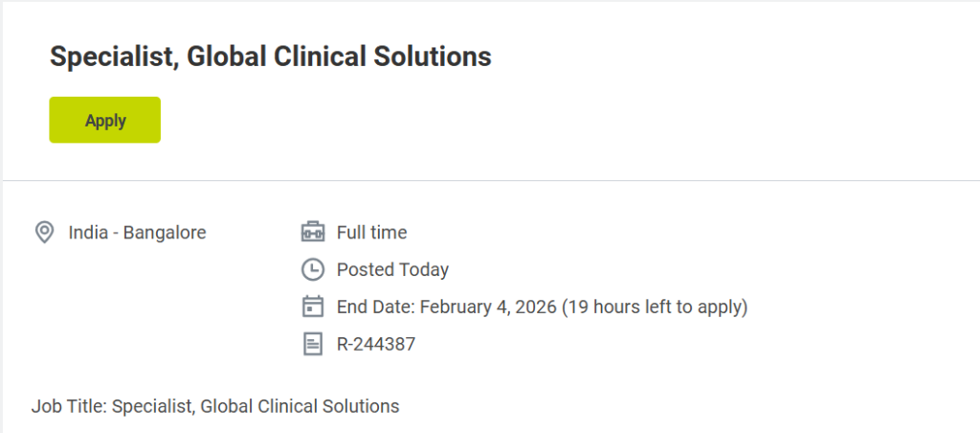980x433 pixels.
Task: Click the word India in the location
Action: pyautogui.click(x=89, y=232)
